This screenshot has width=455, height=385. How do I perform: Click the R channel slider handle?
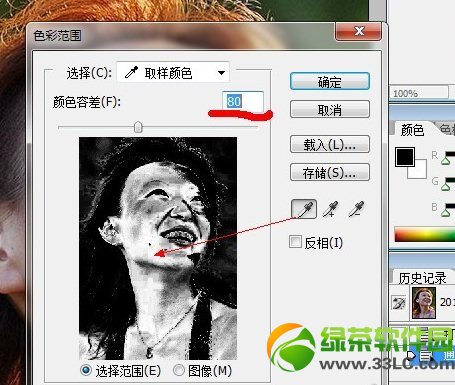pyautogui.click(x=445, y=161)
